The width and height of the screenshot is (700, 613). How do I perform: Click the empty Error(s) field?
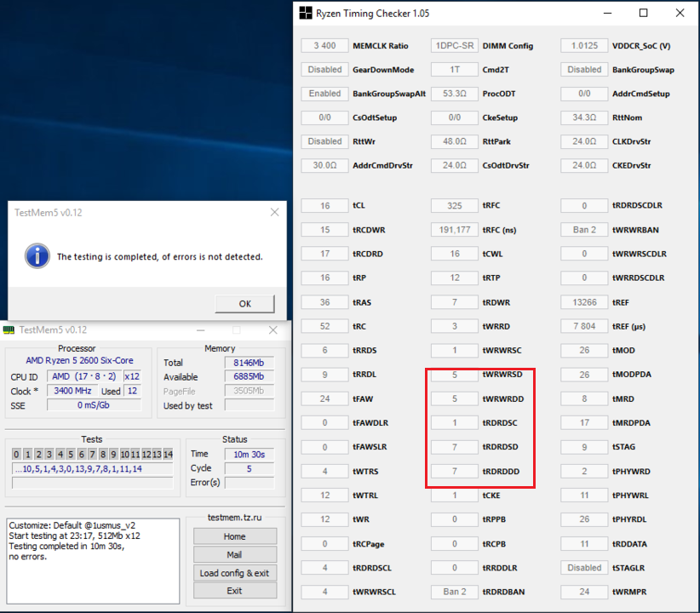pyautogui.click(x=250, y=483)
